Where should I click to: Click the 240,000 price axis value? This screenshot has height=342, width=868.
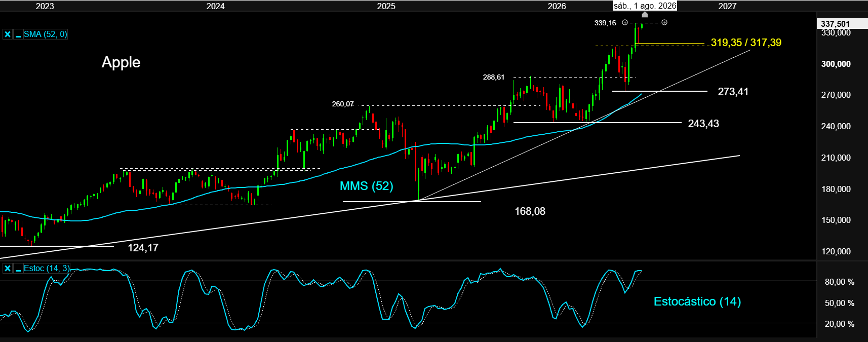(x=836, y=127)
